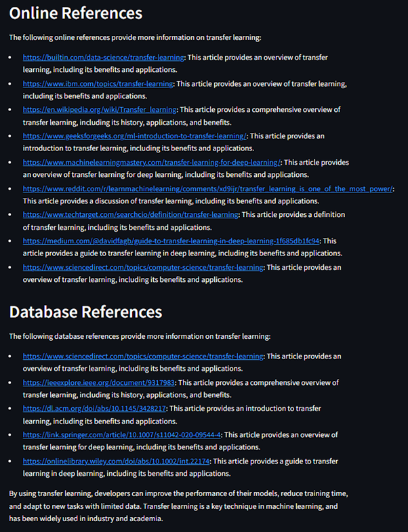Screen dimensions: 408x532
Task: Open the builtin.com transfer-learning link
Action: click(x=103, y=58)
